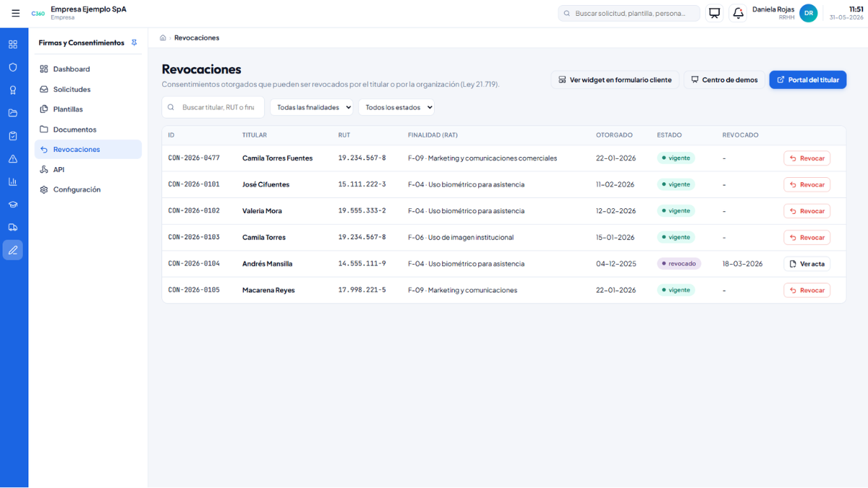Select Revocaciones in the side menu

click(88, 150)
